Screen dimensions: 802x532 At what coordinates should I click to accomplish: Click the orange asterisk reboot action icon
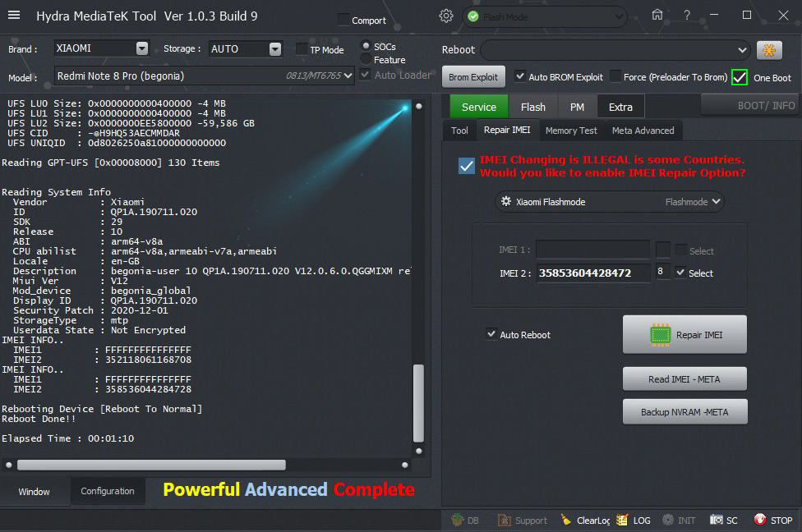click(x=769, y=50)
